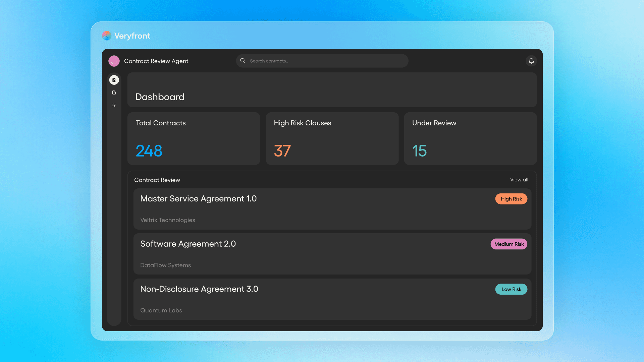Click the Contract Review Agent title text
The height and width of the screenshot is (362, 644).
point(156,61)
